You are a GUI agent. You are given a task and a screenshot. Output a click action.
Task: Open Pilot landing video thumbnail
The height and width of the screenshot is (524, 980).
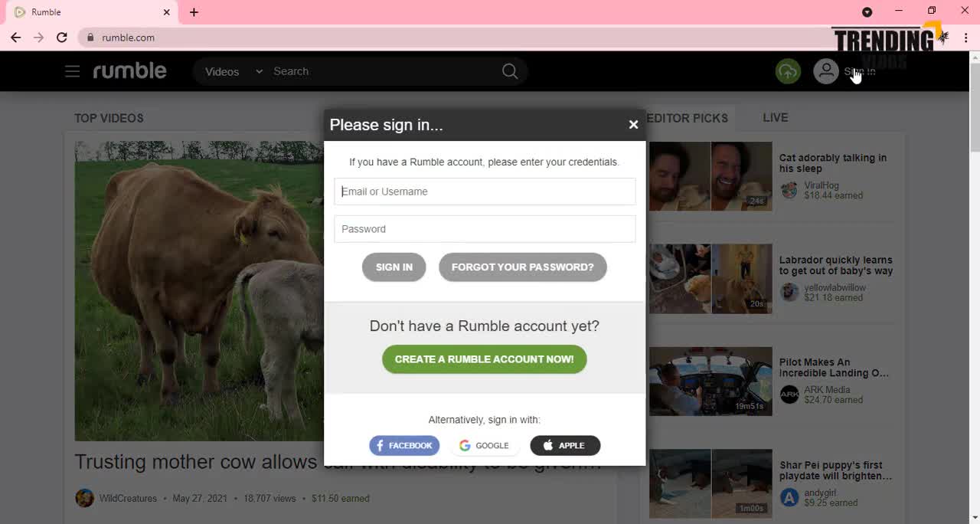pos(710,382)
